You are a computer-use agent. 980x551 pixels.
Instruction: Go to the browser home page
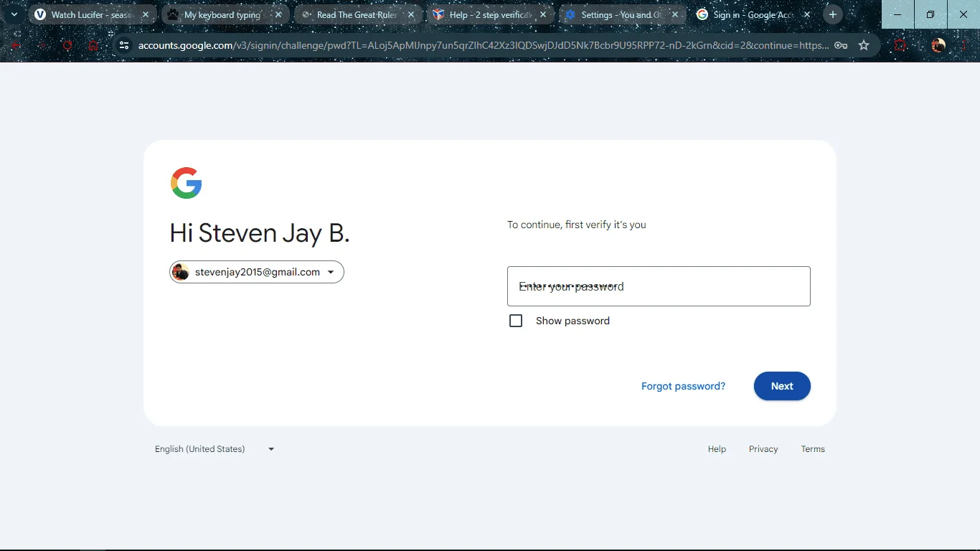tap(93, 45)
